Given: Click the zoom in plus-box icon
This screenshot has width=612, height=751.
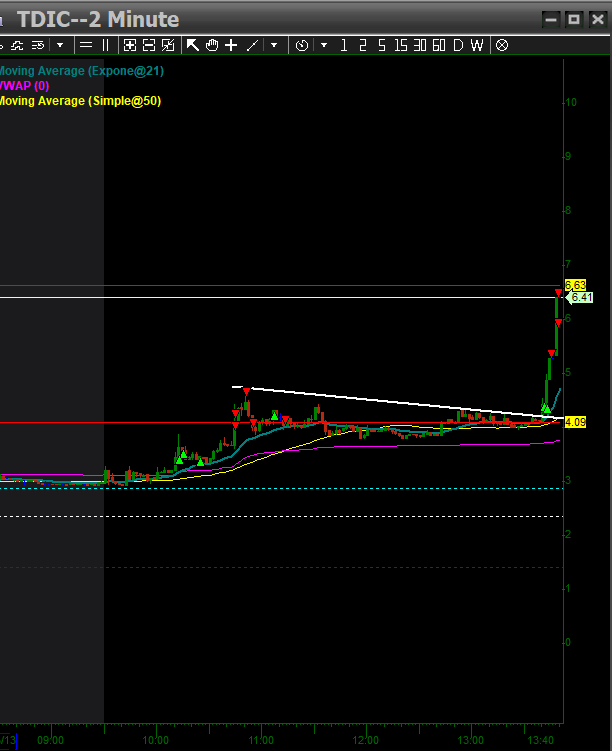Looking at the screenshot, I should (x=130, y=46).
